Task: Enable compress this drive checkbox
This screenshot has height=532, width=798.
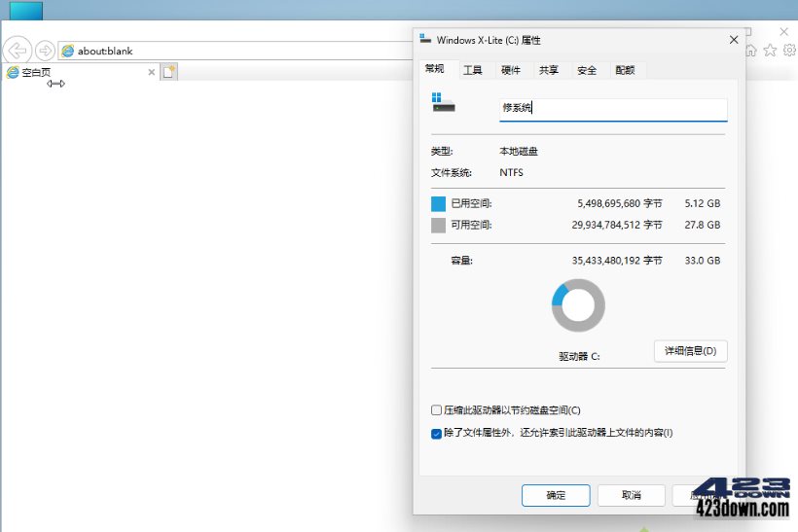Action: click(x=436, y=409)
